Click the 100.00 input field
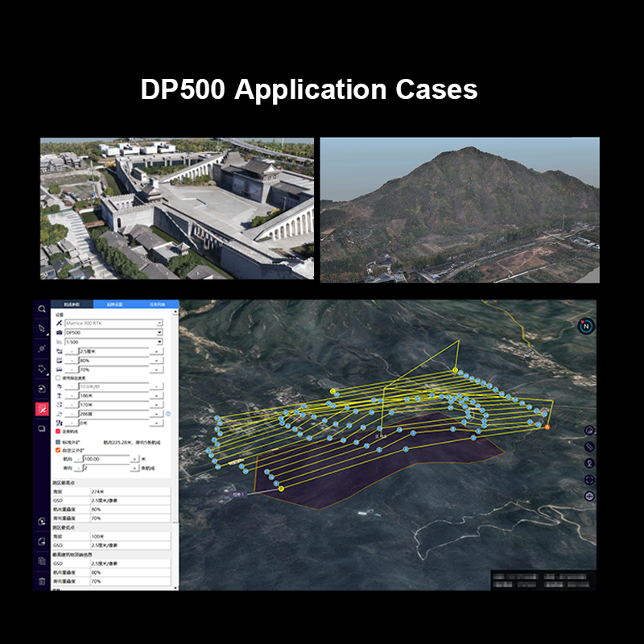This screenshot has height=644, width=644. click(x=106, y=459)
